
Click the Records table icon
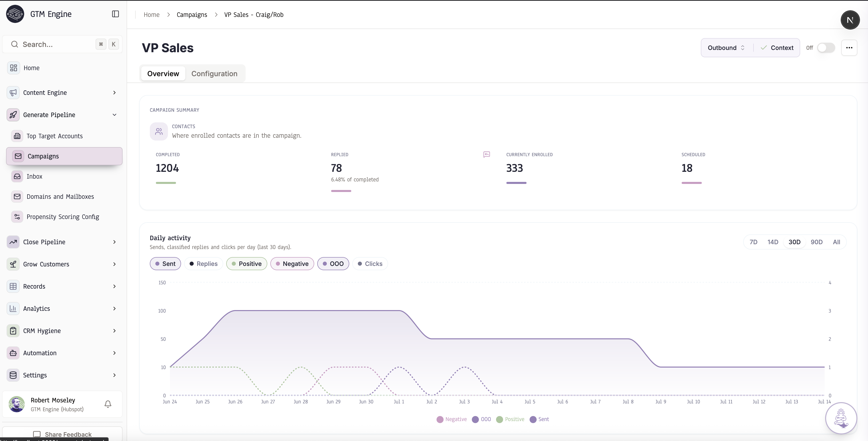13,287
